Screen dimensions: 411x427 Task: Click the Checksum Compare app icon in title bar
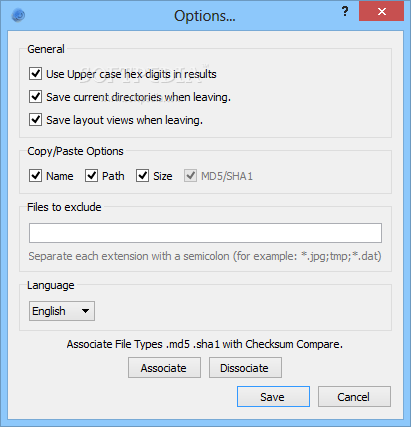(18, 15)
